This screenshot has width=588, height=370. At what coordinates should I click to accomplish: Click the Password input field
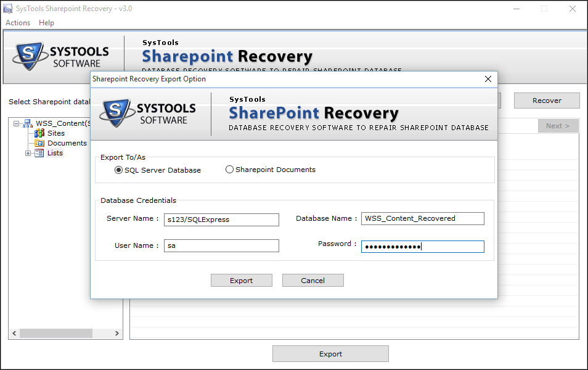pyautogui.click(x=423, y=247)
